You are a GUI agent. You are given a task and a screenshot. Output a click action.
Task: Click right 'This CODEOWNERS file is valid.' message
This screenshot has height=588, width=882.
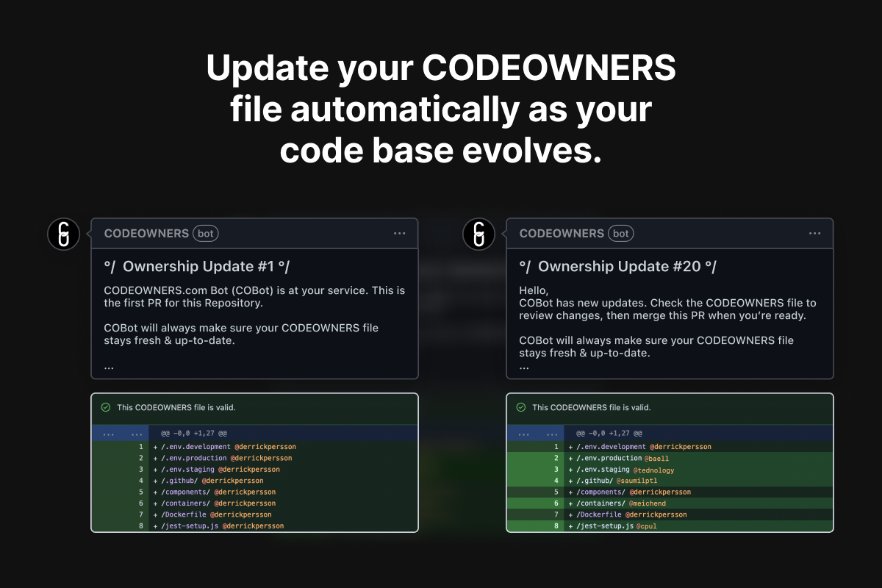tap(592, 407)
